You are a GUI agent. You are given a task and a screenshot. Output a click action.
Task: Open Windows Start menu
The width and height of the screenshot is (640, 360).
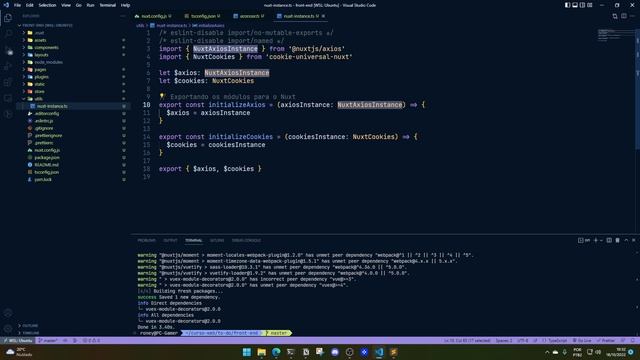[247, 352]
